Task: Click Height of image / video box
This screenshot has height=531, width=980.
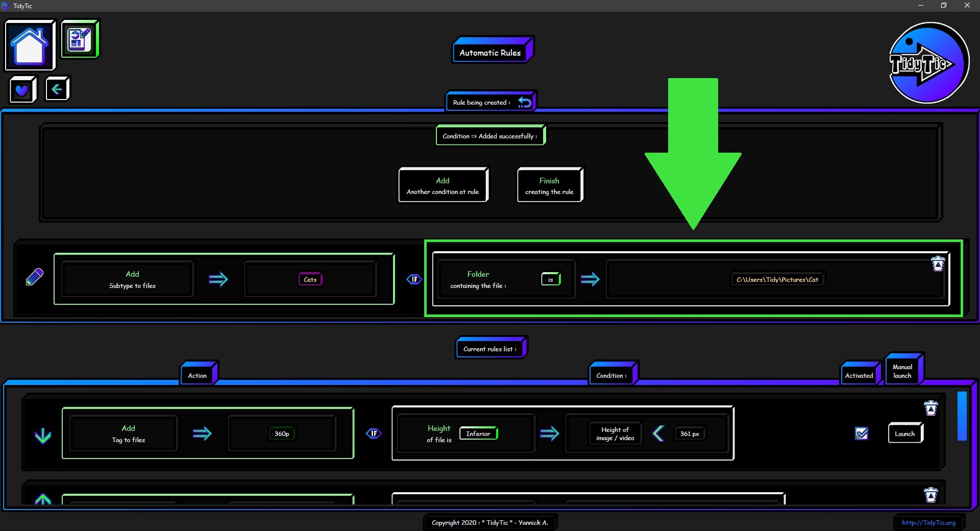Action: click(615, 433)
